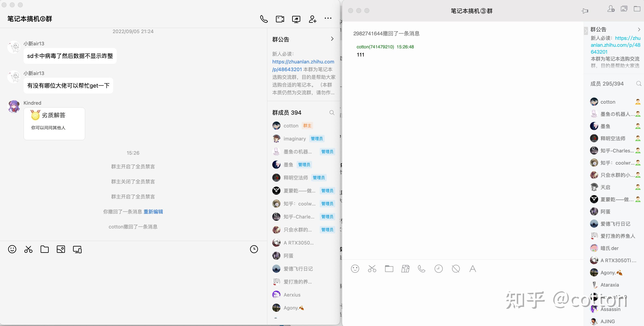Click 重新编辑 to re-edit the recalled message

pyautogui.click(x=153, y=212)
